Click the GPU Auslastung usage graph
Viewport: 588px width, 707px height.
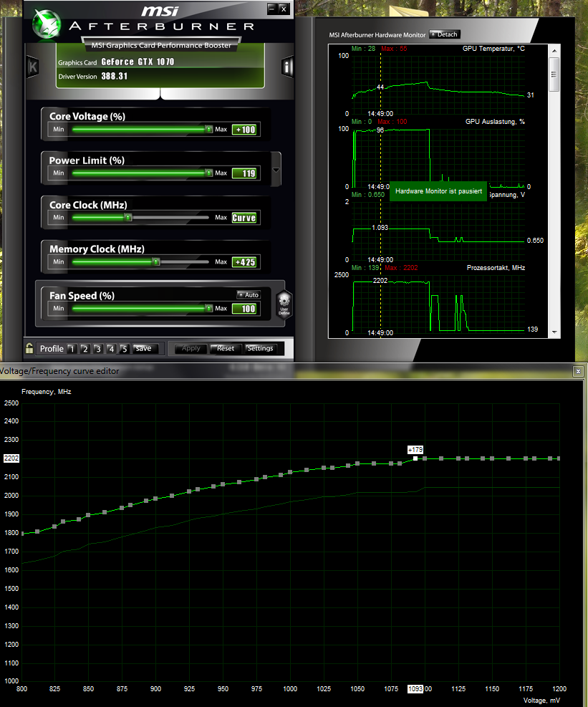[438, 158]
